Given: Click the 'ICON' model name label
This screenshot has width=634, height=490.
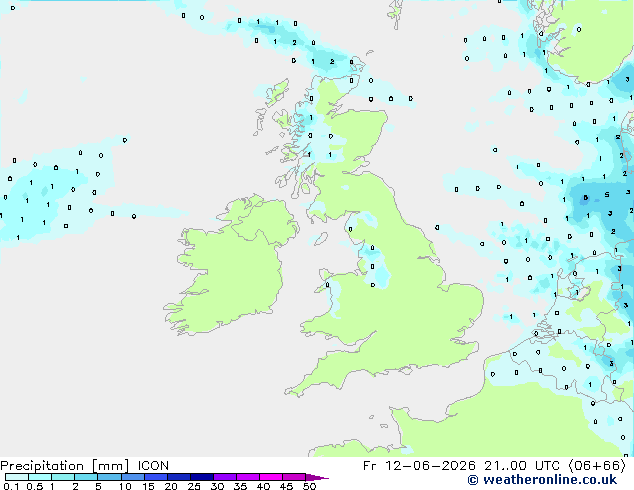Looking at the screenshot, I should pyautogui.click(x=153, y=466).
